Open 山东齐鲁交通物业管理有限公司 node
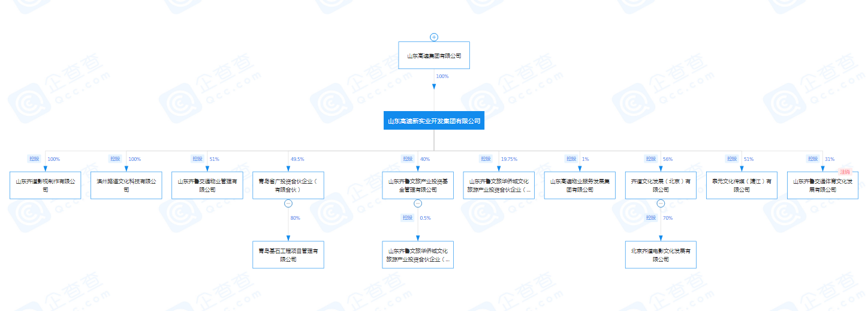Viewport: 868px width, 311px height. 207,185
